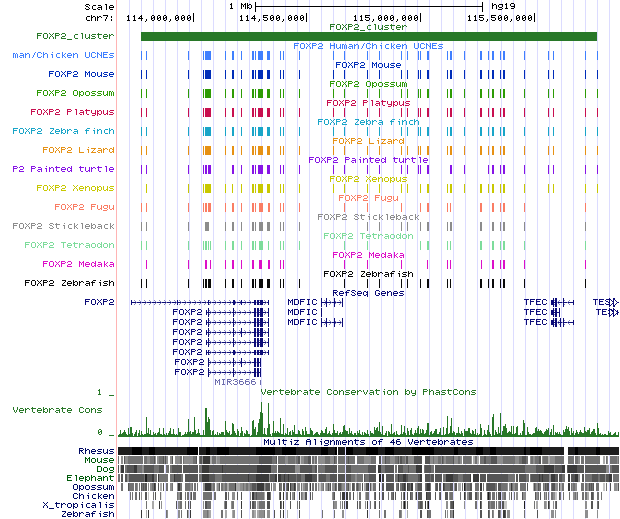The width and height of the screenshot is (620, 519).
Task: Select the man/Chicken UCNEs track label
Action: (x=63, y=55)
